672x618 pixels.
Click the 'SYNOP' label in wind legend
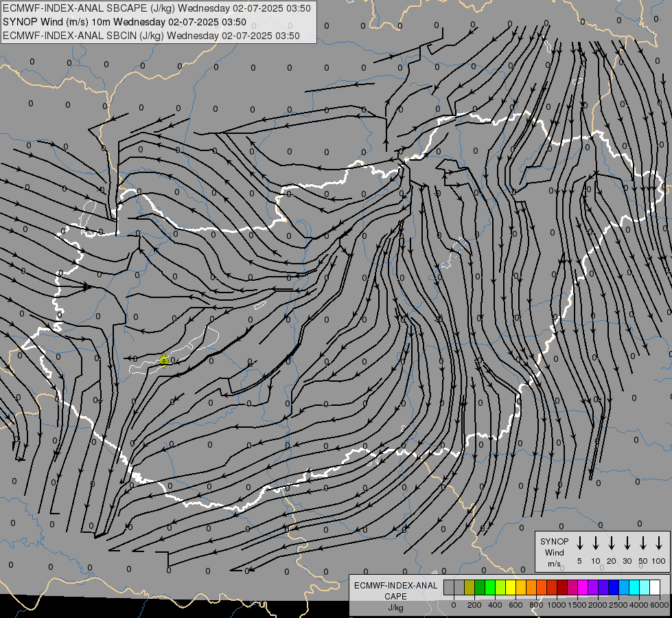(x=554, y=541)
